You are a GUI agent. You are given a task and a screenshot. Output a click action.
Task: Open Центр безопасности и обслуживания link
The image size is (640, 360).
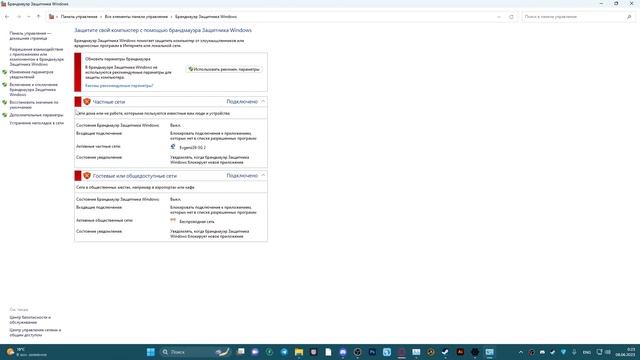click(x=30, y=320)
